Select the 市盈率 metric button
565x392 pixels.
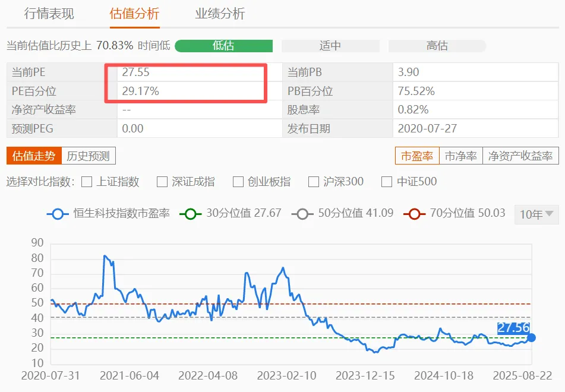(x=417, y=156)
